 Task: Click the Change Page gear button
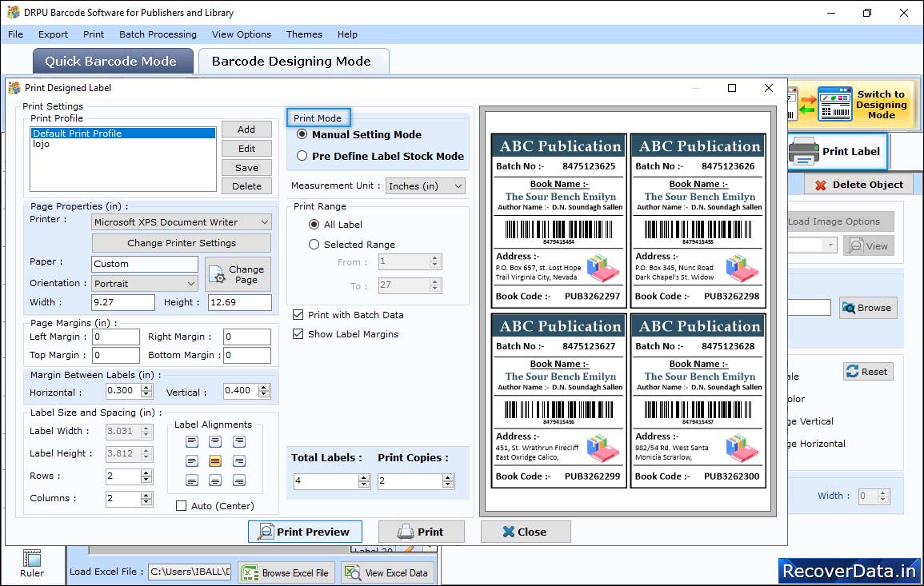238,274
